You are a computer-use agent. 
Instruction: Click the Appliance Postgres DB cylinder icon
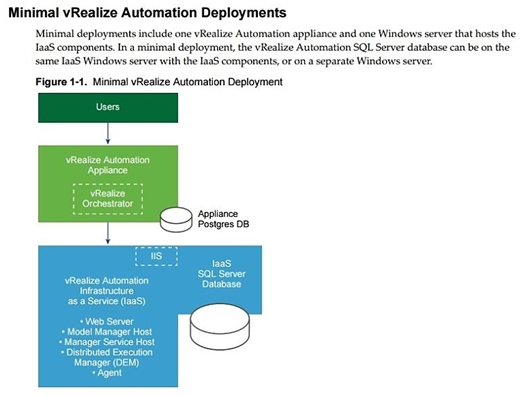[176, 220]
